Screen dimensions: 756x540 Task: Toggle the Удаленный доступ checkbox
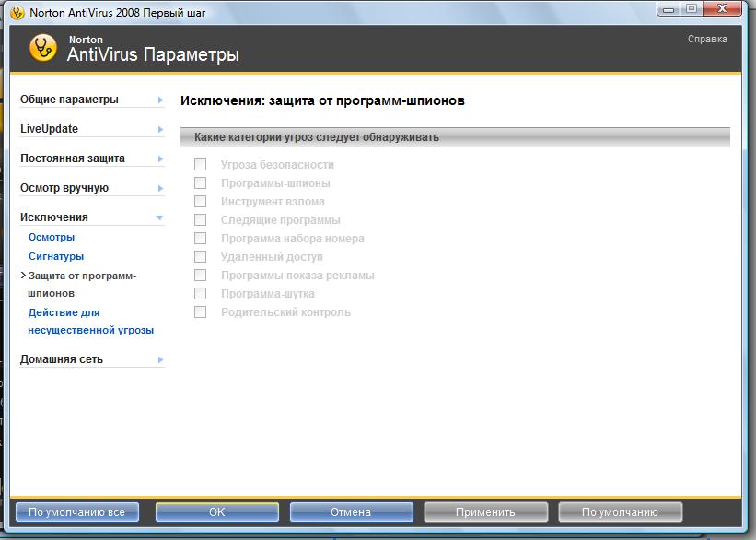200,257
